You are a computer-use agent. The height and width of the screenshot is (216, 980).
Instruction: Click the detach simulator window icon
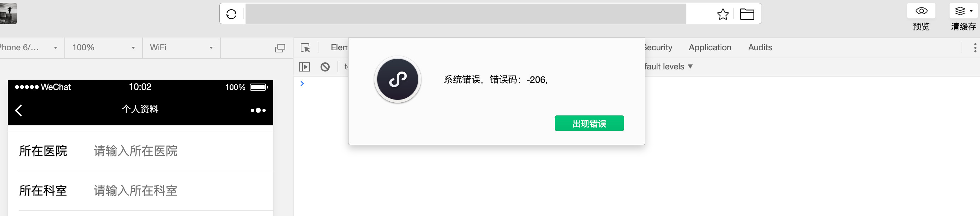coord(280,48)
